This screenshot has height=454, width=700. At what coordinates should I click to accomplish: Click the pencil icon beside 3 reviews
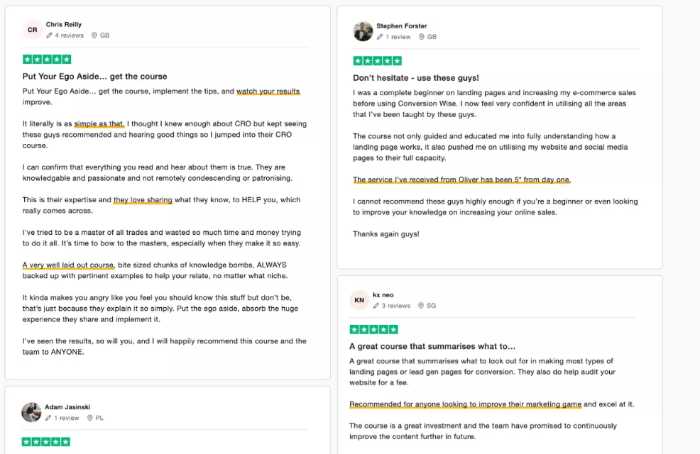tap(376, 306)
